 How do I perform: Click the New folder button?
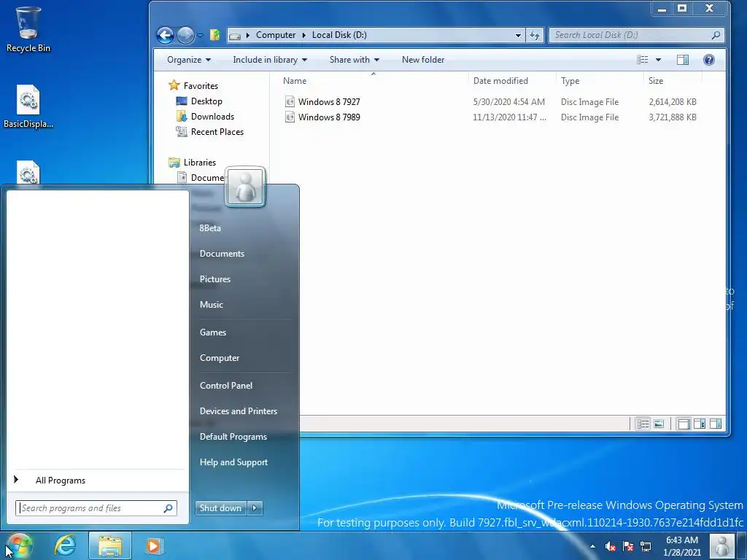pos(423,60)
